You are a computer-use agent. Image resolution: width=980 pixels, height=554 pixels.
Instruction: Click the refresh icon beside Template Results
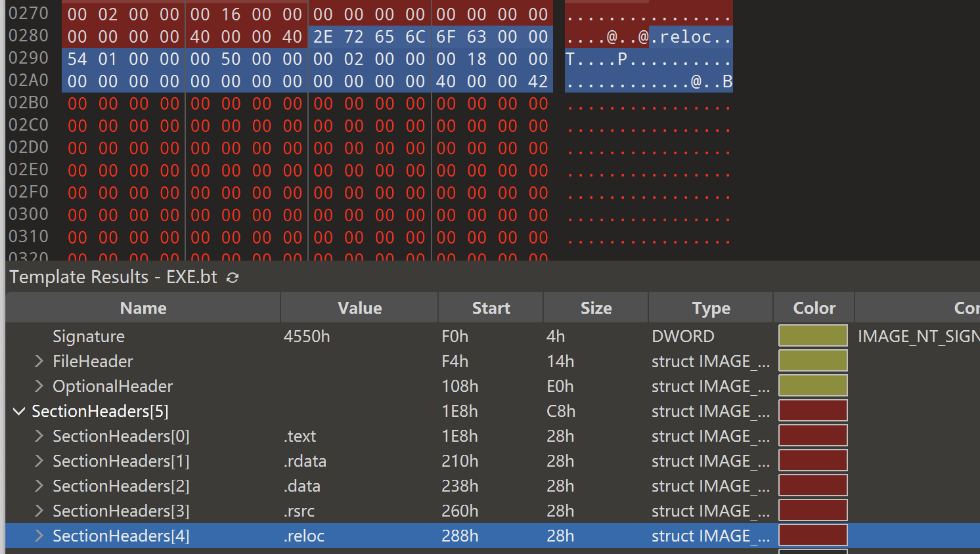coord(232,278)
